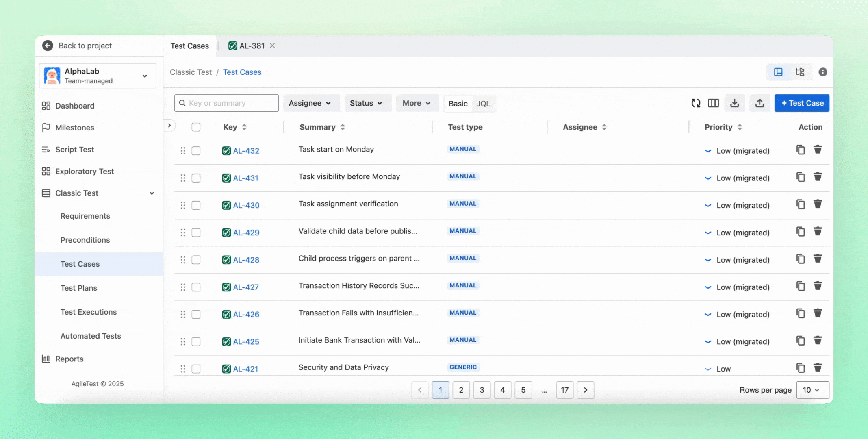Viewport: 868px width, 439px height.
Task: Open the info icon near the view toggles
Action: pos(823,72)
